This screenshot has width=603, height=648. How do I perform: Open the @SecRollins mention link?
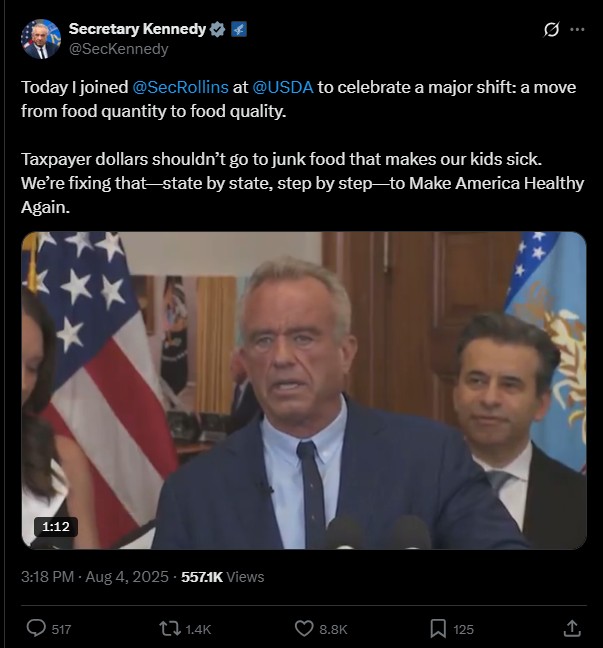pyautogui.click(x=180, y=87)
